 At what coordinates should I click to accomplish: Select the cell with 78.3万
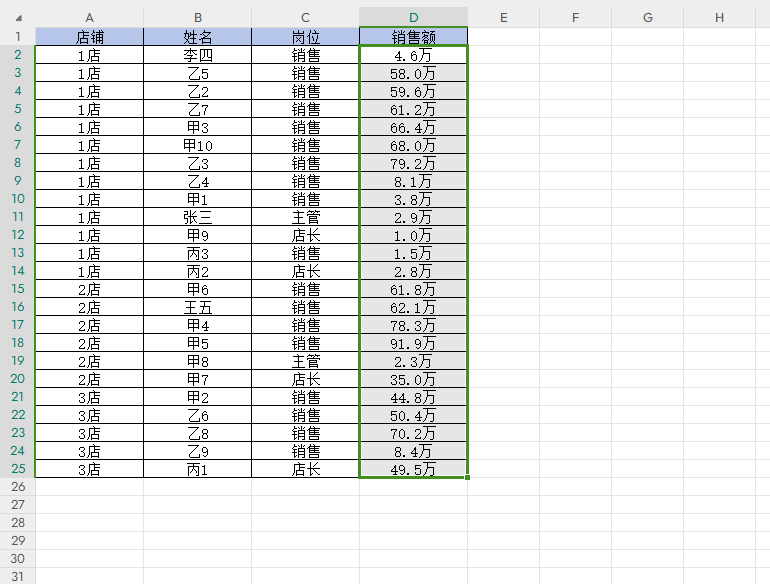click(x=413, y=325)
